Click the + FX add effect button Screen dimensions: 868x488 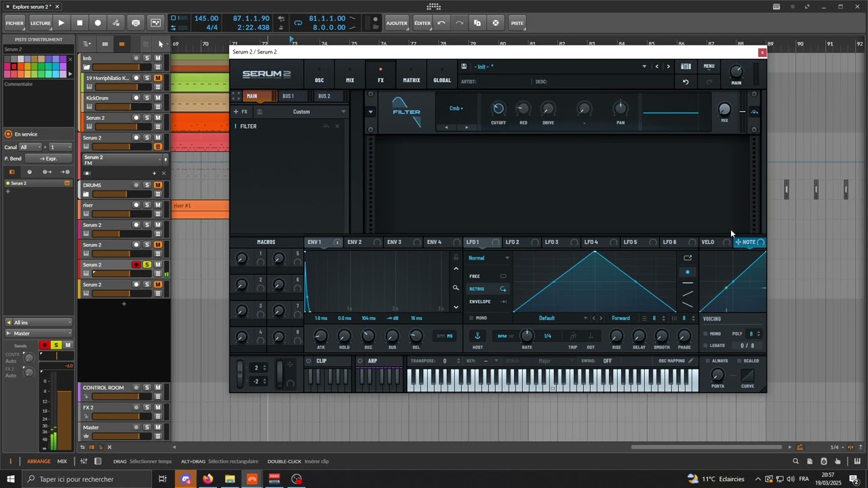(241, 112)
